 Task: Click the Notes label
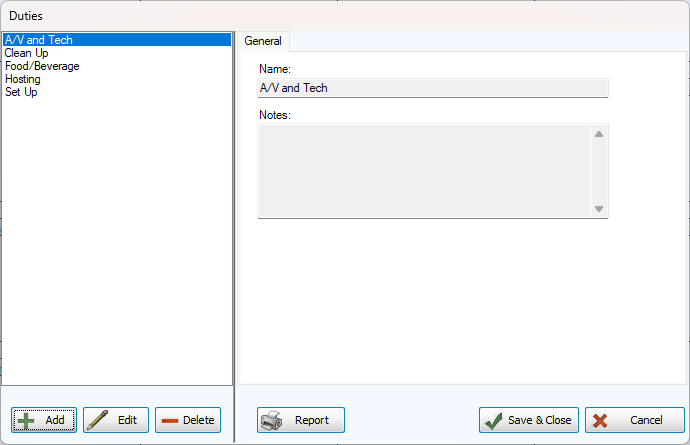pos(274,115)
